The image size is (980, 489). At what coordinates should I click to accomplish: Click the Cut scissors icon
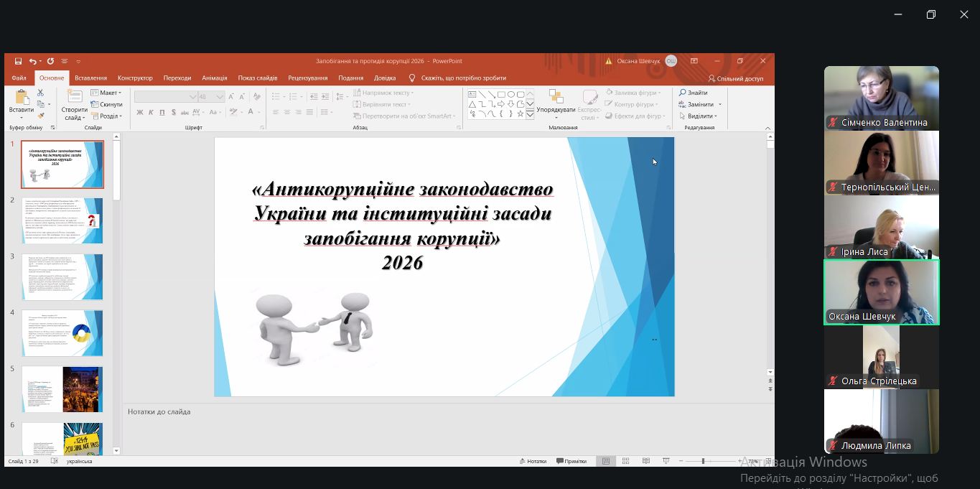pos(41,93)
